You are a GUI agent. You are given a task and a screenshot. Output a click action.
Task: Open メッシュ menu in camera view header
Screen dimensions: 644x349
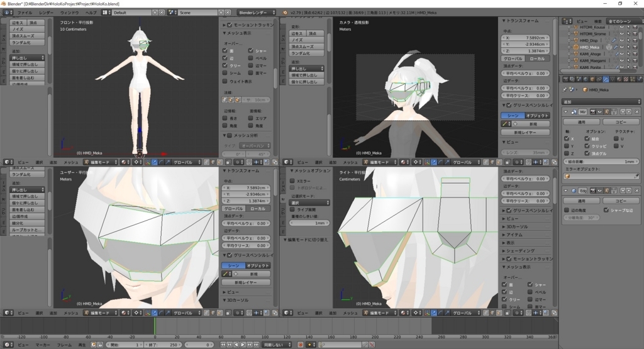pos(350,162)
